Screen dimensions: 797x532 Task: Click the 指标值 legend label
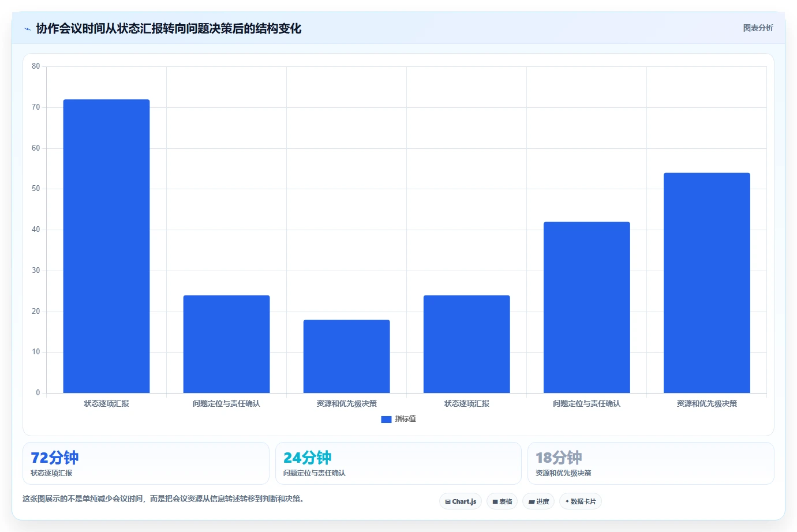(405, 419)
